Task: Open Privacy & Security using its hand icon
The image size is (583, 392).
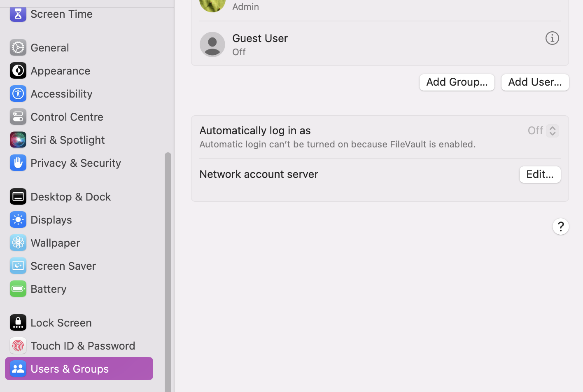Action: coord(18,163)
